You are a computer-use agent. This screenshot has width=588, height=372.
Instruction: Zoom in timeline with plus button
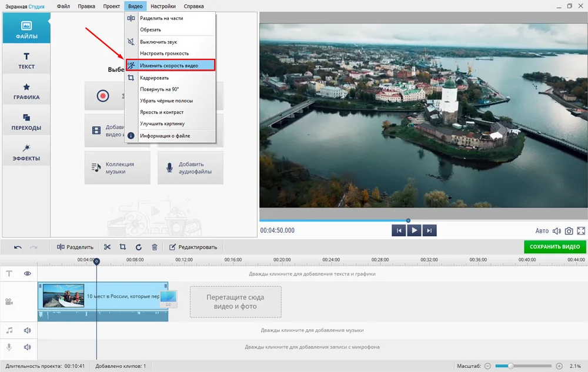pos(559,366)
